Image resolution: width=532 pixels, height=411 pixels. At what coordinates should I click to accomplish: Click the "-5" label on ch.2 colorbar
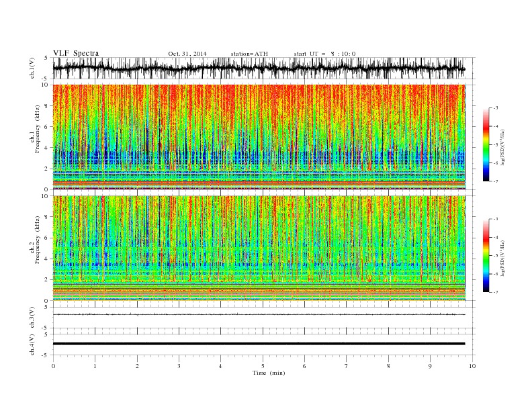pos(496,256)
